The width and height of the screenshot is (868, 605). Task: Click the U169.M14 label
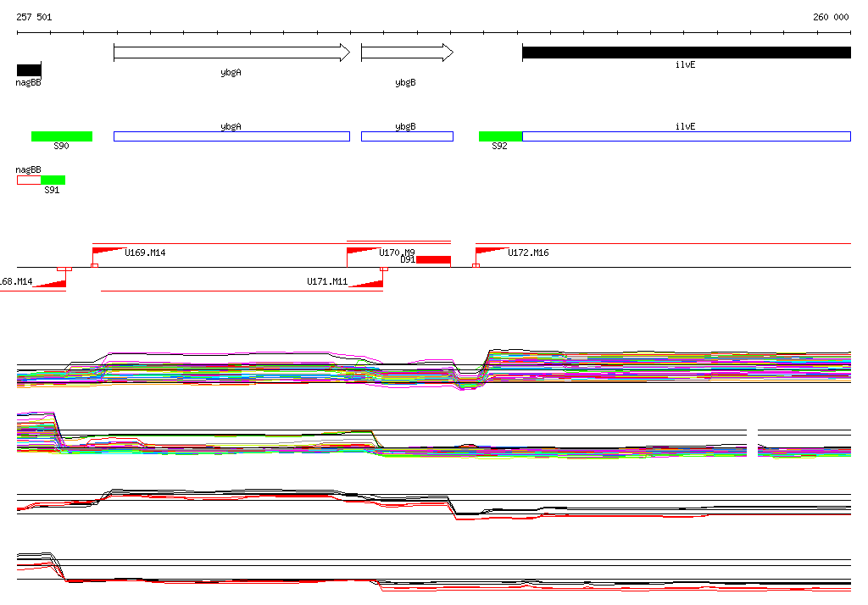[x=145, y=253]
